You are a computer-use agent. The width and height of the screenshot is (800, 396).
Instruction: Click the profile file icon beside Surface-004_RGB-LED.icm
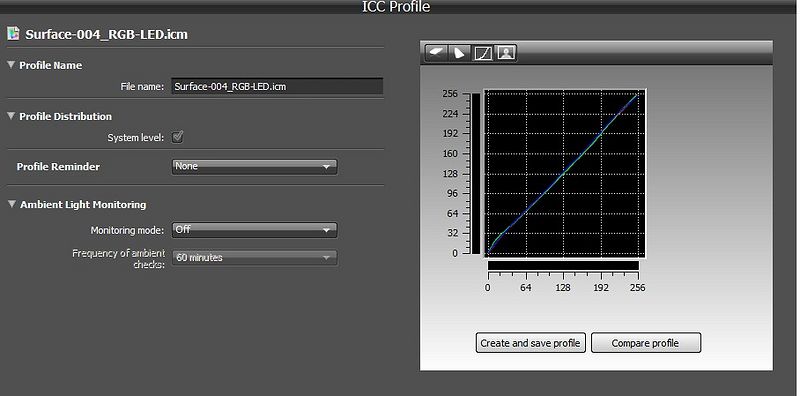pos(13,34)
